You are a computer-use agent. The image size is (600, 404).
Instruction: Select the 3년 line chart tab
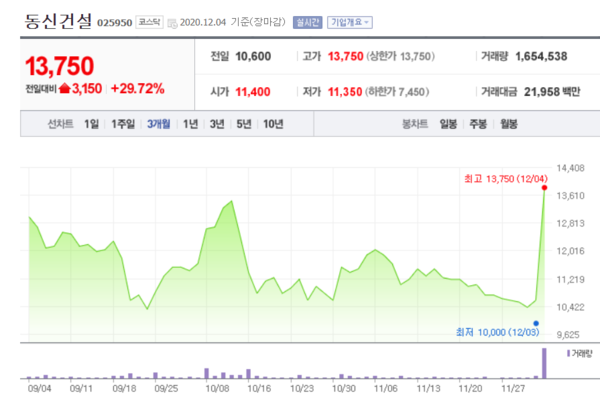pyautogui.click(x=217, y=124)
